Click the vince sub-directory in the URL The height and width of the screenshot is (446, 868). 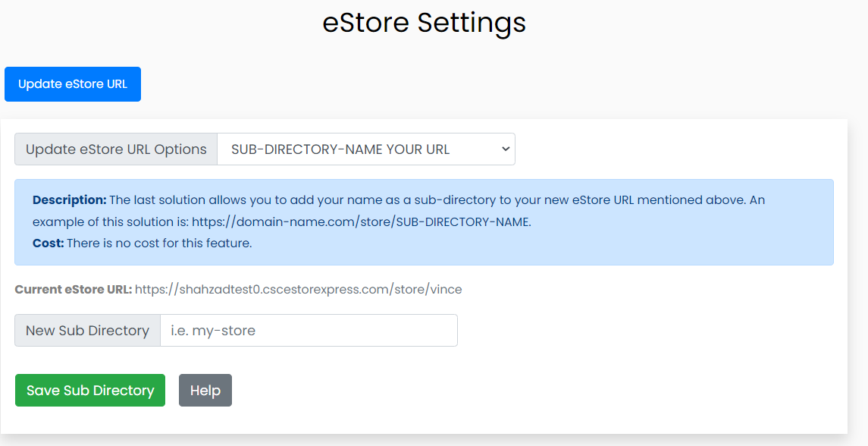tap(449, 289)
